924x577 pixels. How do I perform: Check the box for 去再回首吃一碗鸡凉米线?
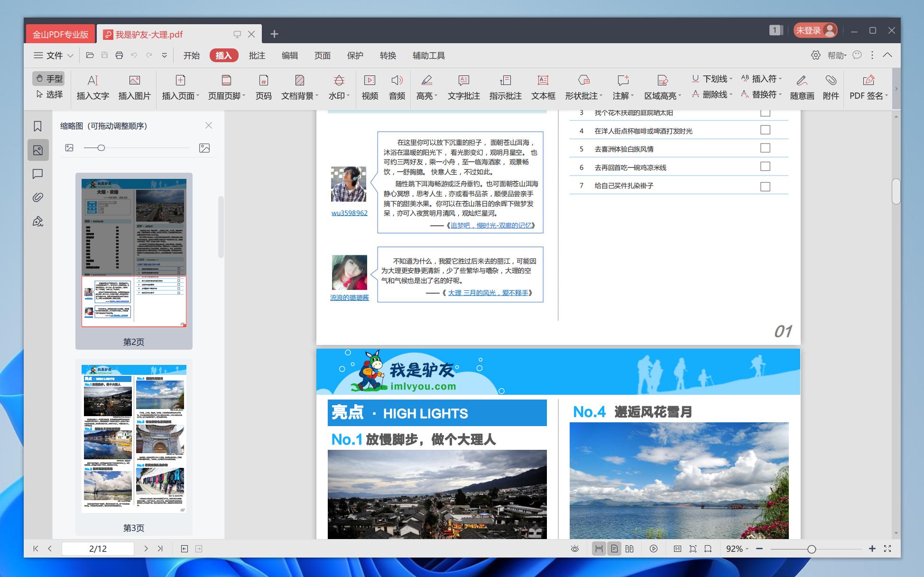[765, 167]
